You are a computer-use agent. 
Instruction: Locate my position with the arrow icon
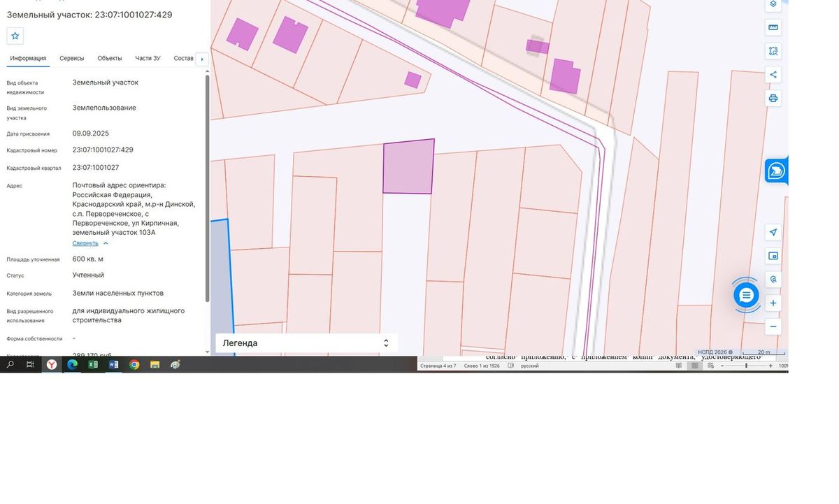pos(773,232)
